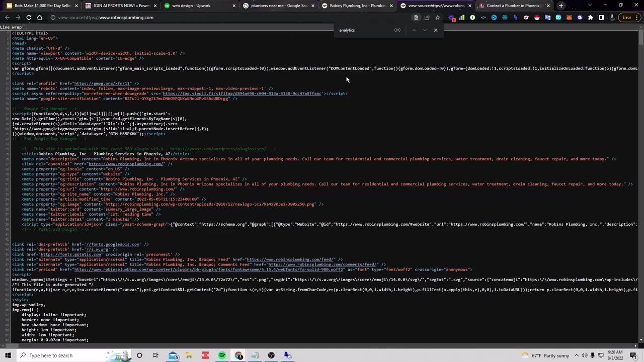Jump to next find result
Image resolution: width=644 pixels, height=362 pixels.
[x=425, y=30]
